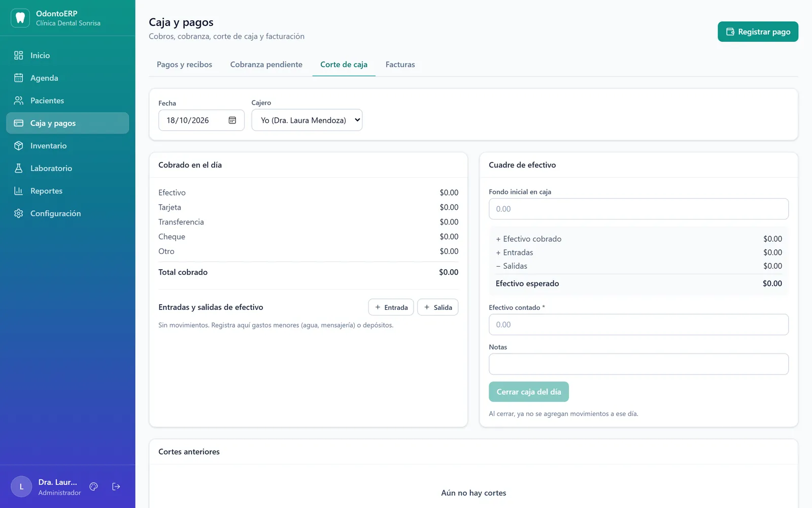The height and width of the screenshot is (508, 812).
Task: Click the user avatar with letter L
Action: click(21, 487)
